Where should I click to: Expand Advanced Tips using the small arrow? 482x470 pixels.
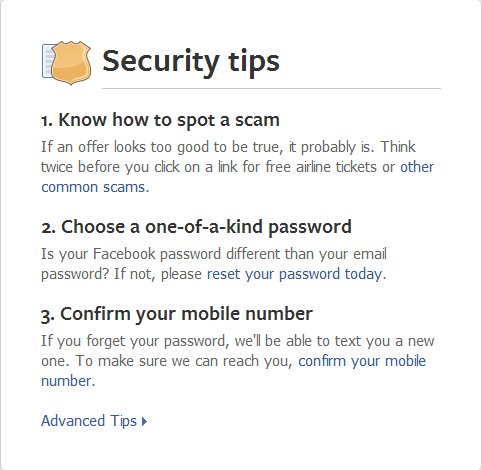(x=144, y=421)
